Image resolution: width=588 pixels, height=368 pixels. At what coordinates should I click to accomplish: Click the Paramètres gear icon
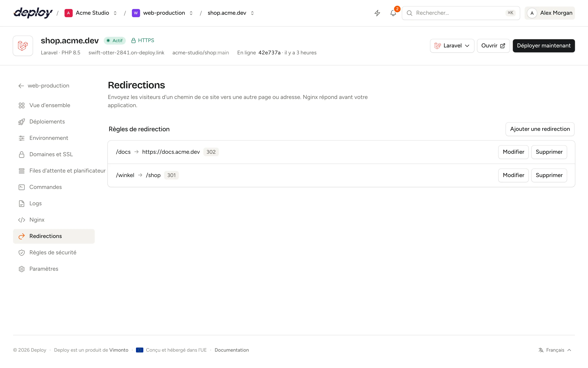click(22, 269)
